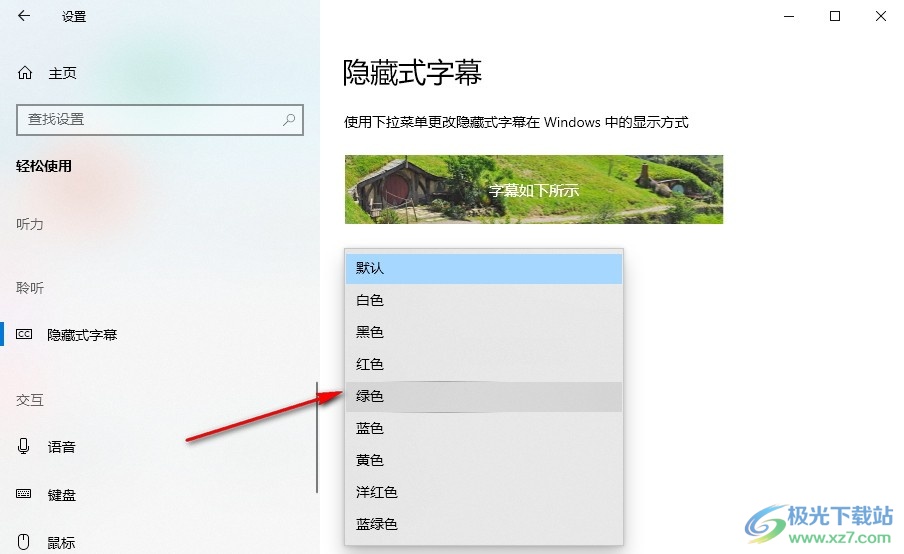Choose Blue from the color list
904x554 pixels.
484,428
